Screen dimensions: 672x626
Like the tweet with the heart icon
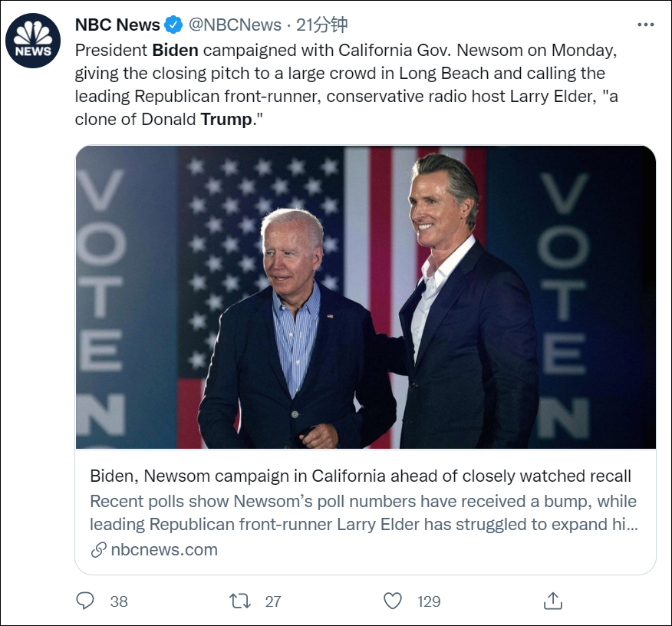pos(393,601)
